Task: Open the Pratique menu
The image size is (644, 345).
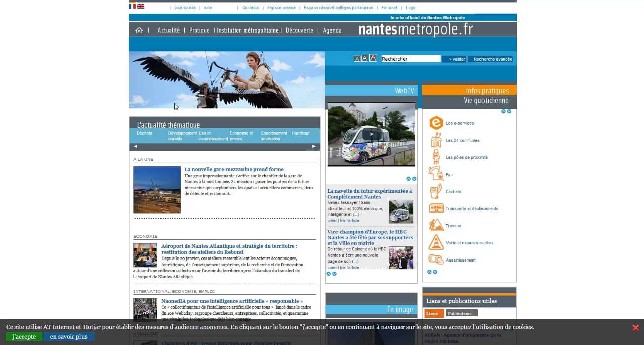Action: tap(199, 30)
